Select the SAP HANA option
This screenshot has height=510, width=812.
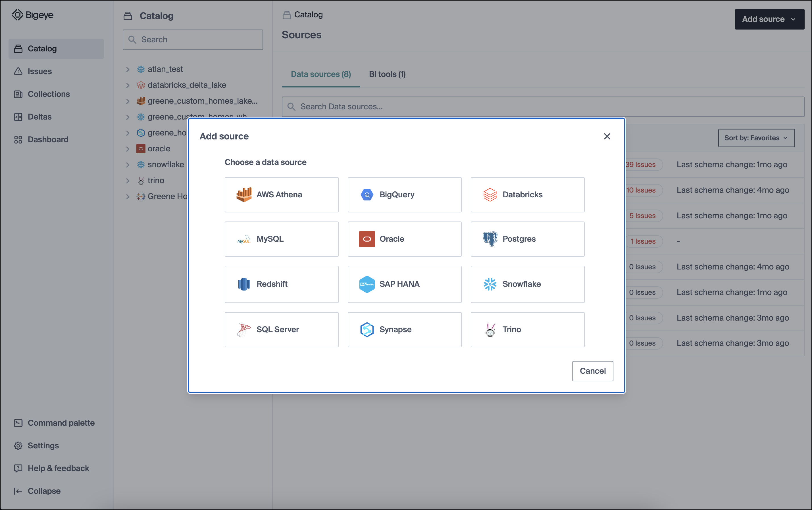click(404, 284)
